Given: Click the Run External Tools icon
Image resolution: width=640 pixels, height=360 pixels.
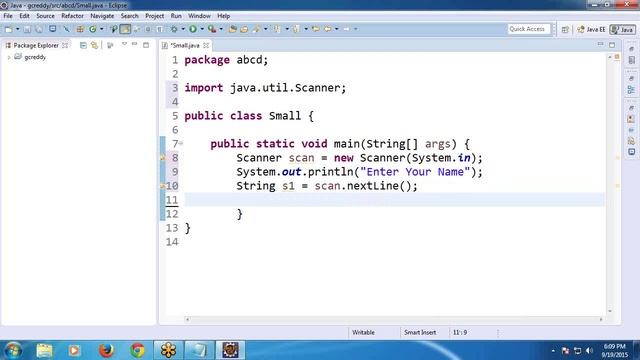Looking at the screenshot, I should click(212, 29).
